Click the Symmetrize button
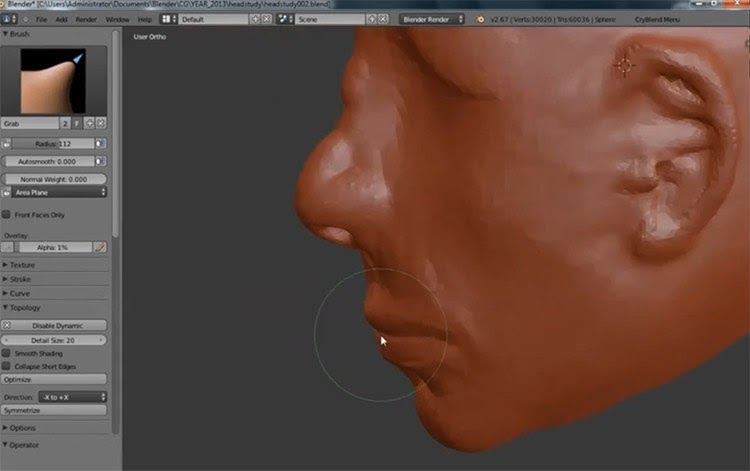 point(54,410)
